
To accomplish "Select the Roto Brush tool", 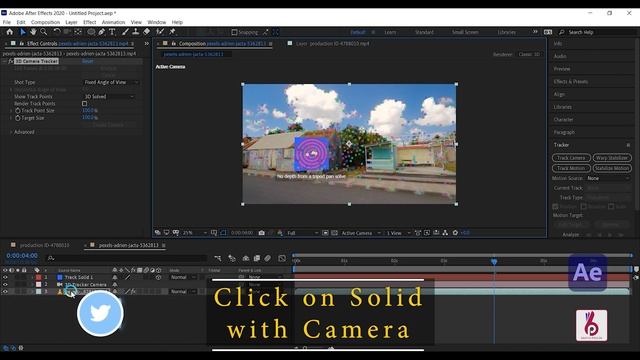I will click(160, 32).
